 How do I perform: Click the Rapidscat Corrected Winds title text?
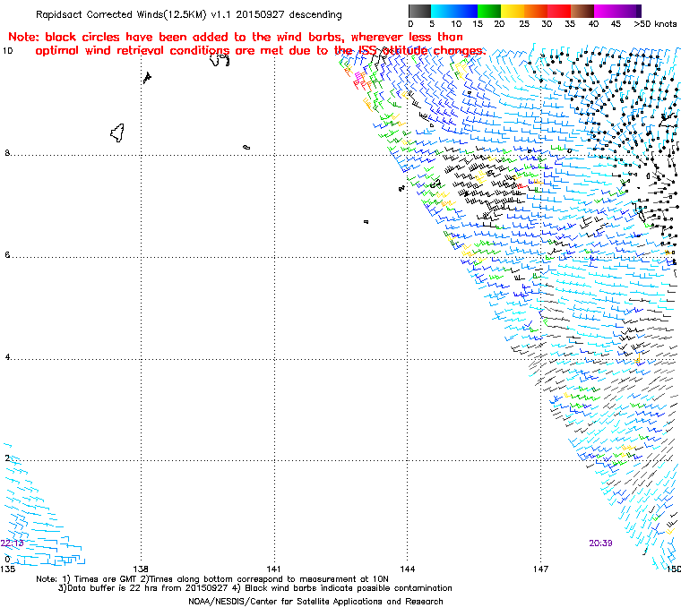point(188,14)
